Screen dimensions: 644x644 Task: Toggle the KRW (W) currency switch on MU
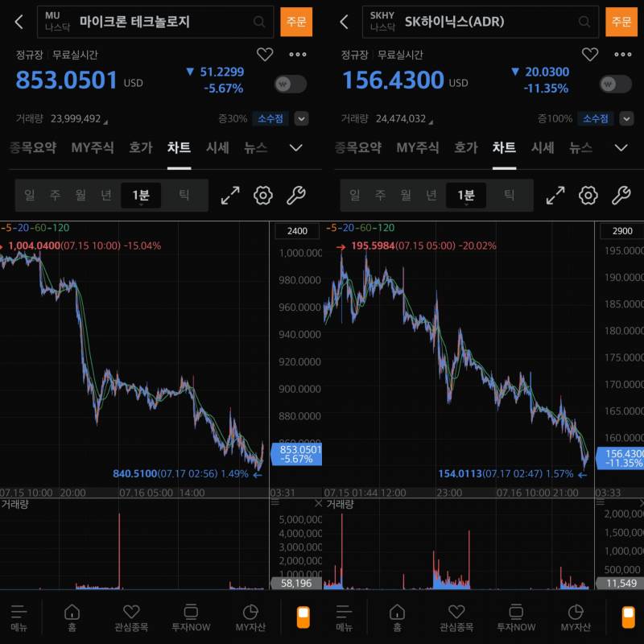pyautogui.click(x=291, y=85)
